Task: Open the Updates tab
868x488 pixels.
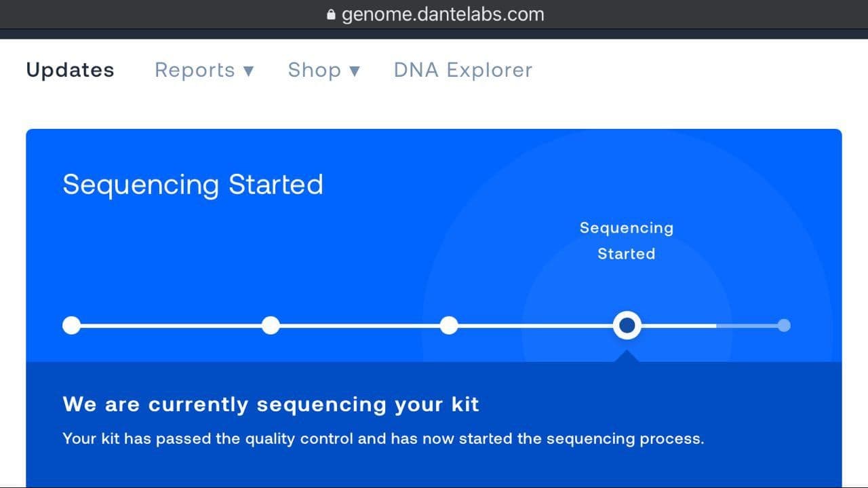Action: point(70,70)
